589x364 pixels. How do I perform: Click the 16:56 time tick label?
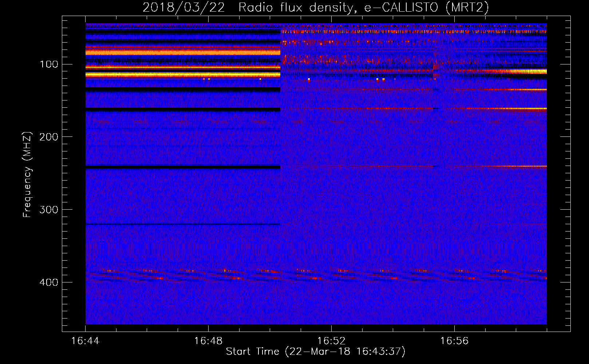454,341
